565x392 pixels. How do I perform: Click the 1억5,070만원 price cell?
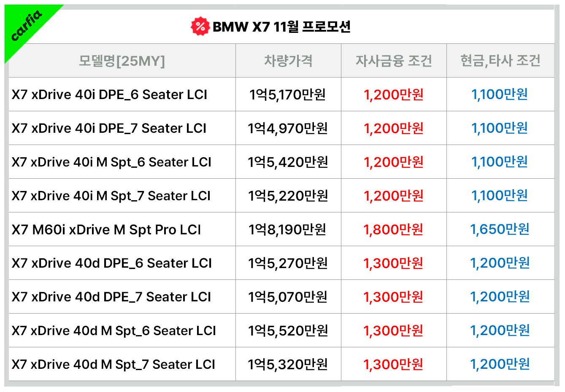(x=288, y=297)
